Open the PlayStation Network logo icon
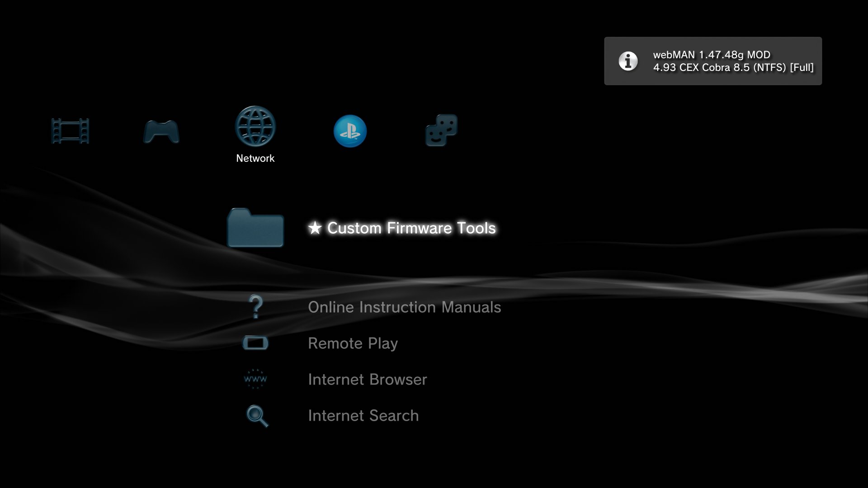 [350, 131]
